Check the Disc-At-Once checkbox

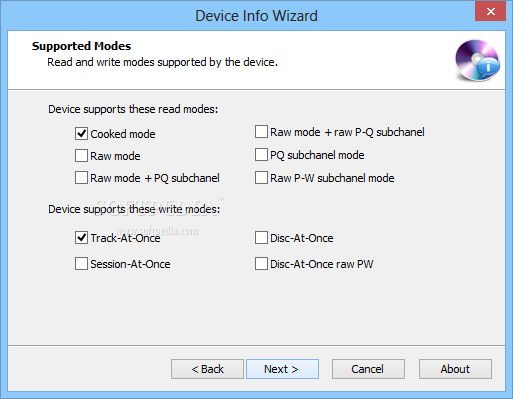261,238
